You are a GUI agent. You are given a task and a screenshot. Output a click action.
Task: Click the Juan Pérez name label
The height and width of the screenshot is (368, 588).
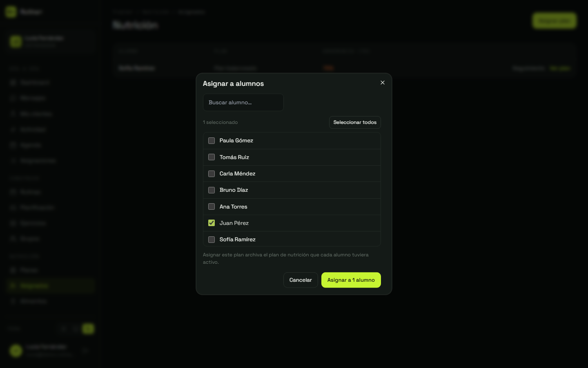pyautogui.click(x=234, y=223)
